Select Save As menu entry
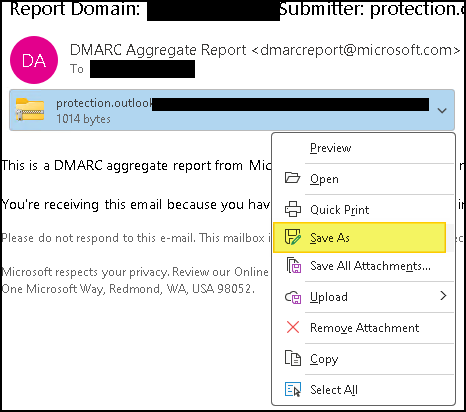The width and height of the screenshot is (466, 412). pyautogui.click(x=359, y=237)
